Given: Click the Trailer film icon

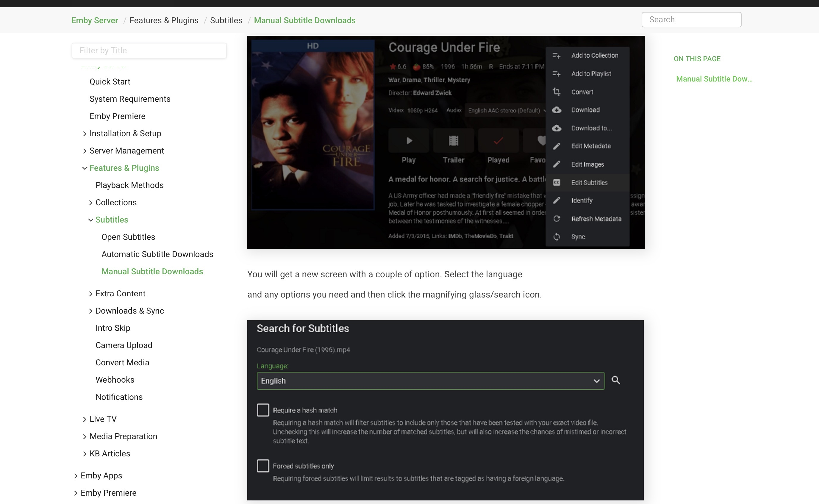Looking at the screenshot, I should [x=453, y=141].
